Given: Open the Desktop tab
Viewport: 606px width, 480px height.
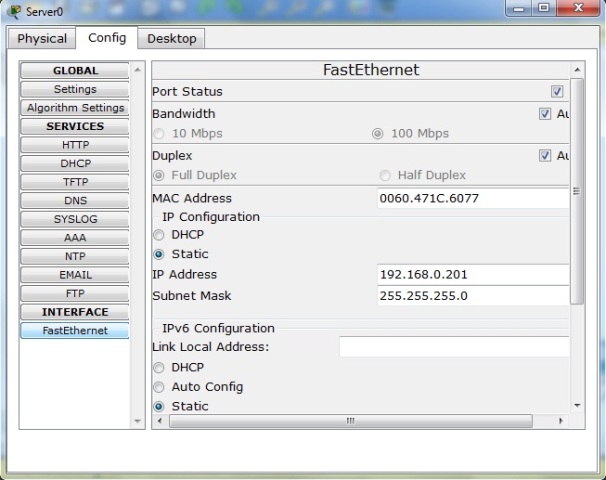Looking at the screenshot, I should click(x=172, y=39).
